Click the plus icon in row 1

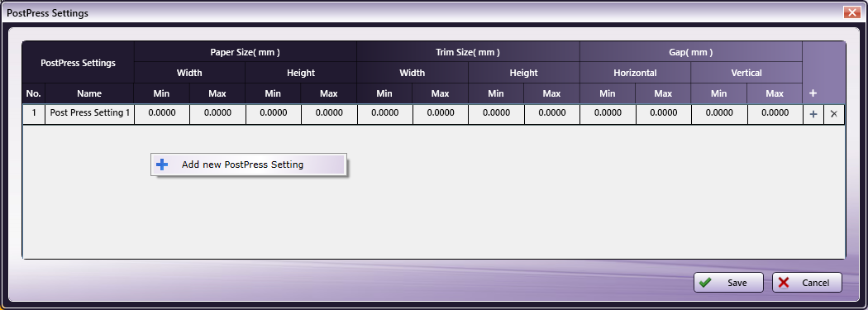coord(813,114)
